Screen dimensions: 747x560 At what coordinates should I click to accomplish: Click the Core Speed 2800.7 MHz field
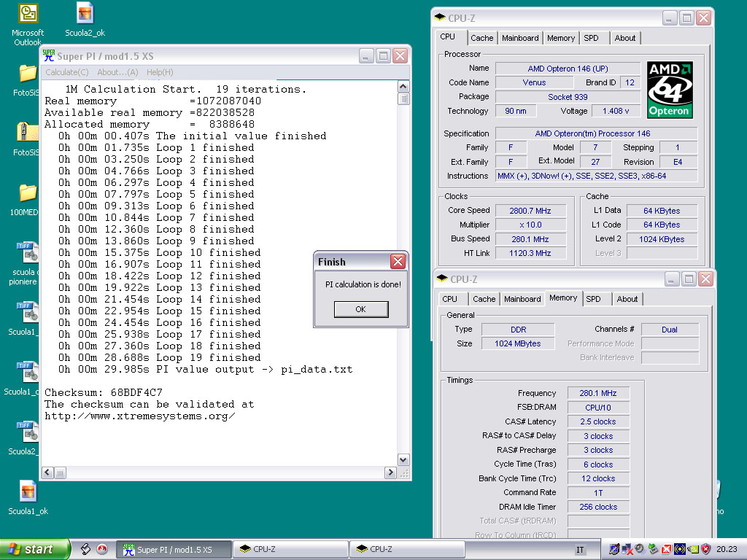point(530,211)
